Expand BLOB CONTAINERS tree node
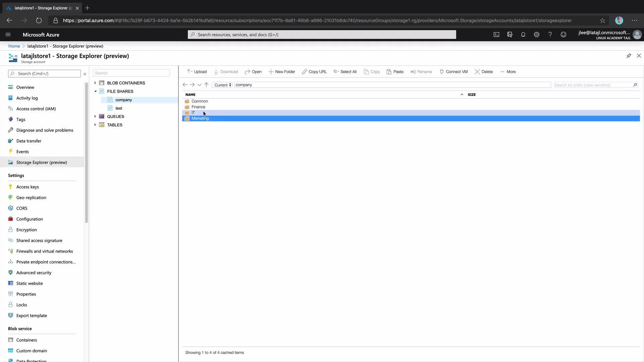The height and width of the screenshot is (362, 644). (95, 83)
